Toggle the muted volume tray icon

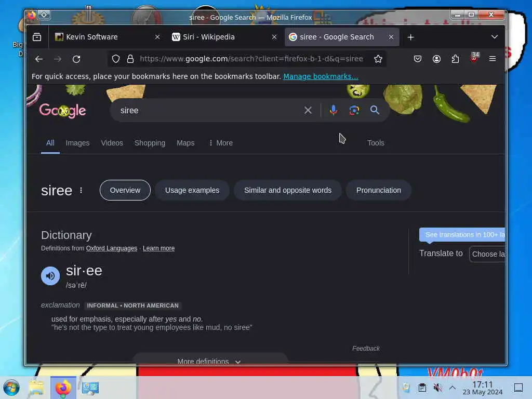point(437,388)
